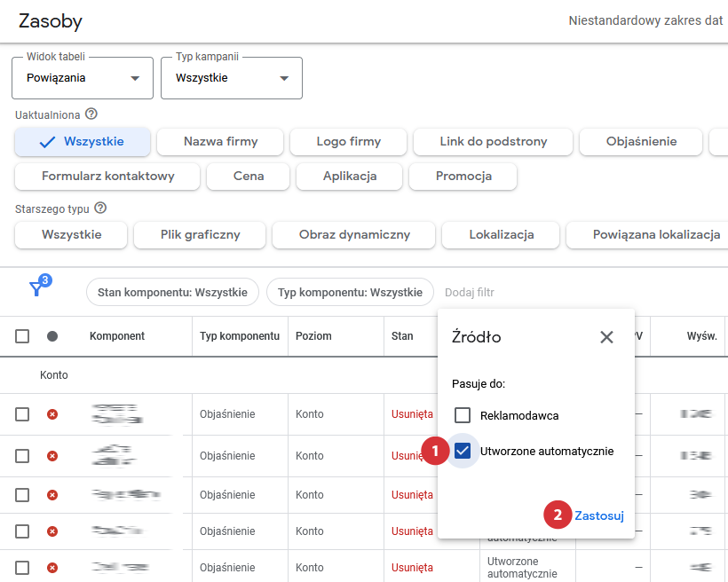This screenshot has height=582, width=728.
Task: Click the status dot column header icon
Action: tap(52, 336)
